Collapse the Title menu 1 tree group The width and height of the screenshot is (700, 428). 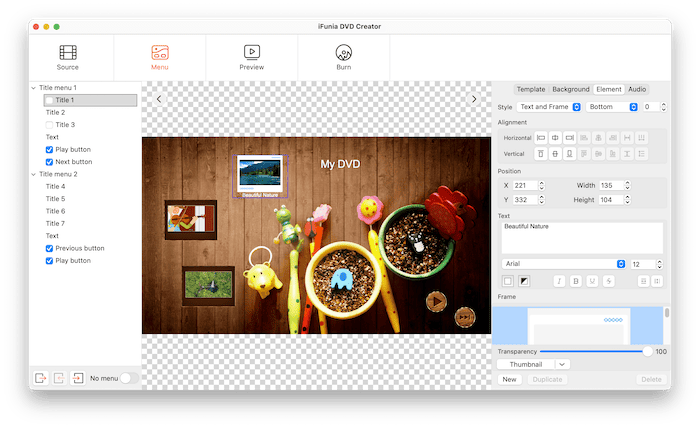(x=33, y=88)
